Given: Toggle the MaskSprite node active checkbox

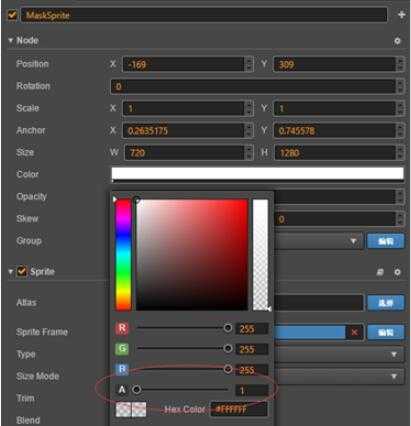Looking at the screenshot, I should coord(12,15).
